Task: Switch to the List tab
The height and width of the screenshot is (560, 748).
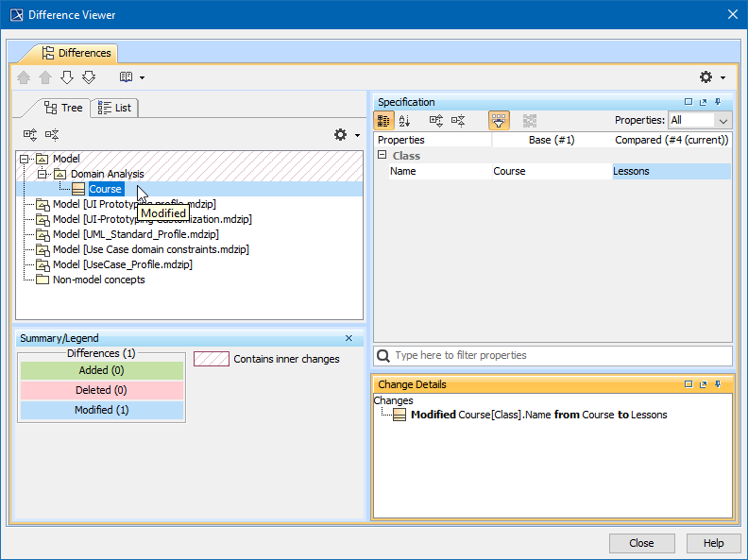Action: [114, 108]
